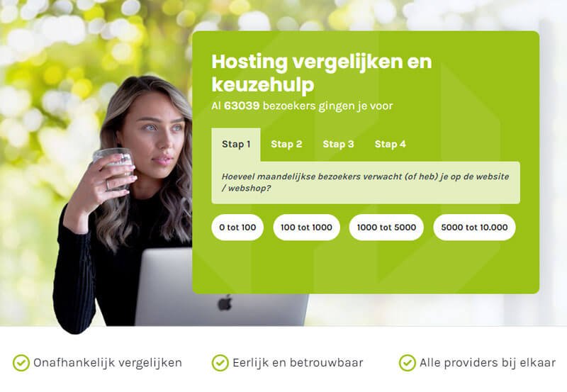
Task: Select the 100 tot 1000 option
Action: pos(306,228)
